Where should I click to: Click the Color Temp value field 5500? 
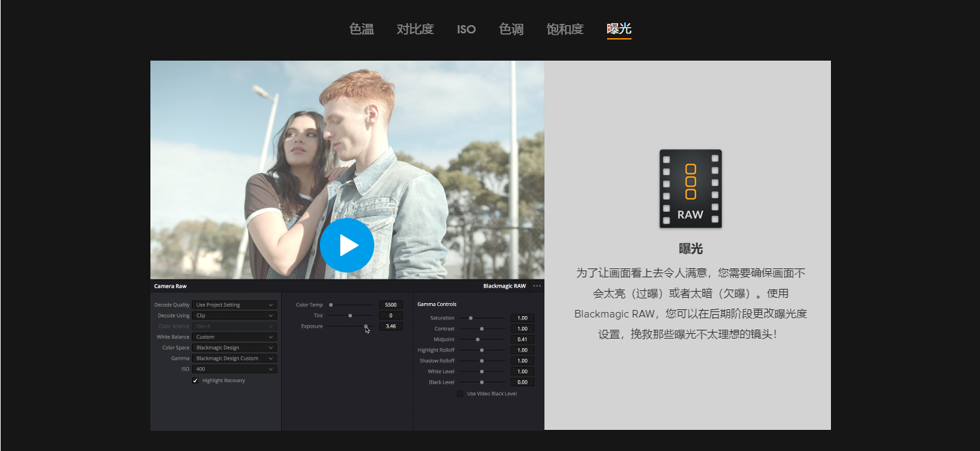(x=391, y=305)
